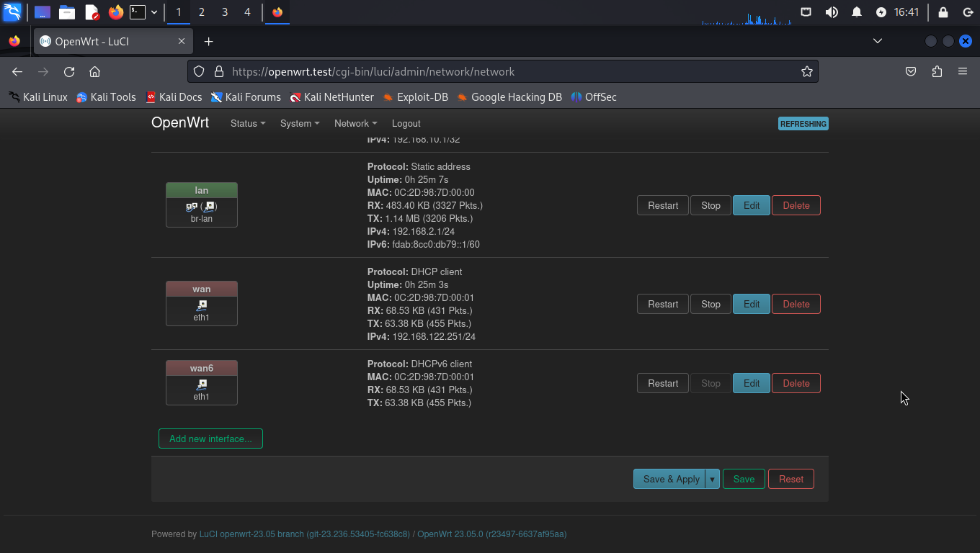Viewport: 980px width, 553px height.
Task: Expand the terminal launcher dropdown arrow
Action: pyautogui.click(x=154, y=12)
